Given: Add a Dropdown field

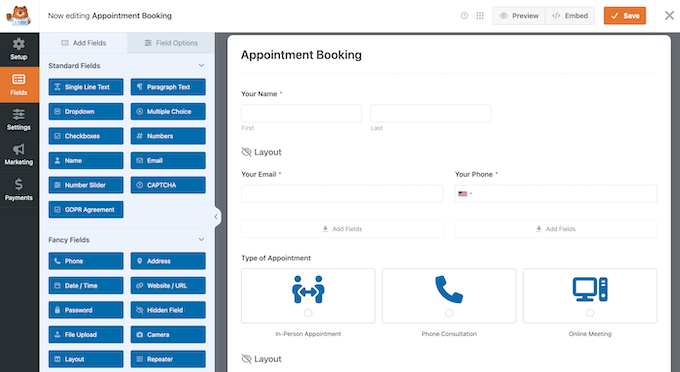Looking at the screenshot, I should pos(86,111).
